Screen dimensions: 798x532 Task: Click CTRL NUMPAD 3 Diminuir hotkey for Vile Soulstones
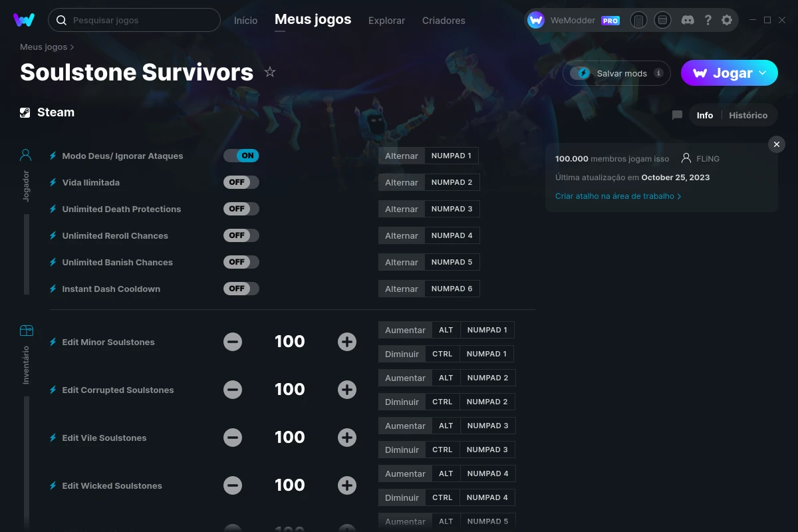pyautogui.click(x=470, y=450)
